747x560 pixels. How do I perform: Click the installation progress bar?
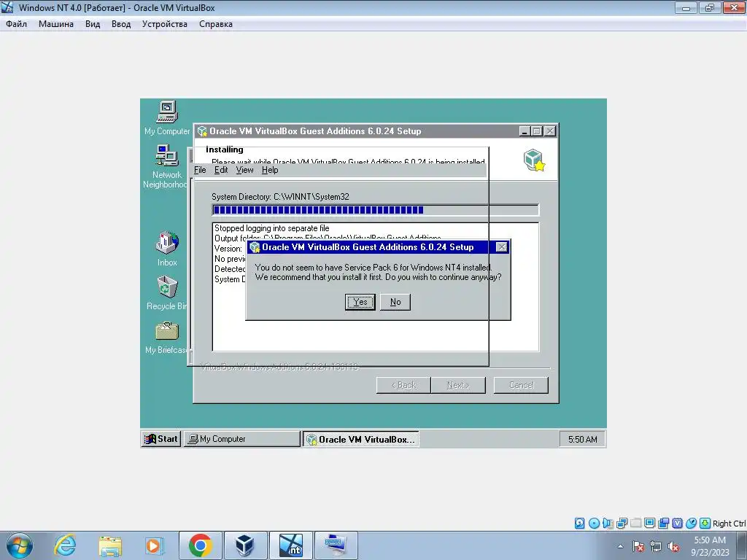[376, 210]
